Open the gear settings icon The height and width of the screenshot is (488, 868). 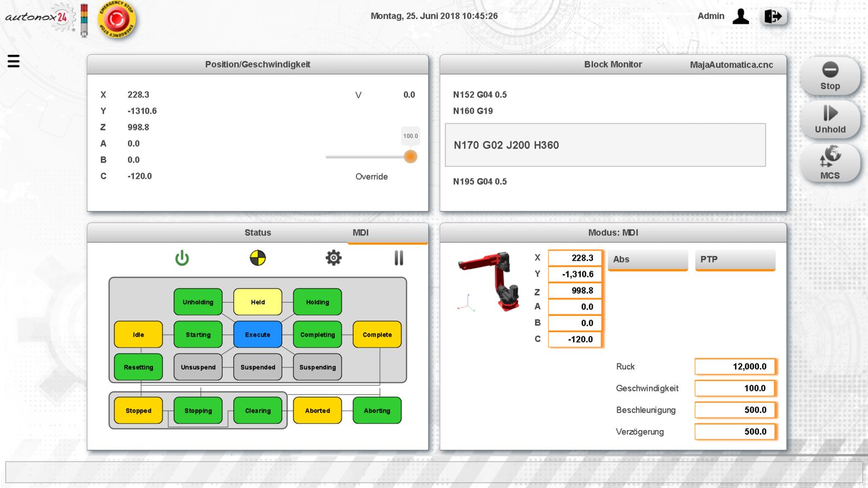click(333, 258)
